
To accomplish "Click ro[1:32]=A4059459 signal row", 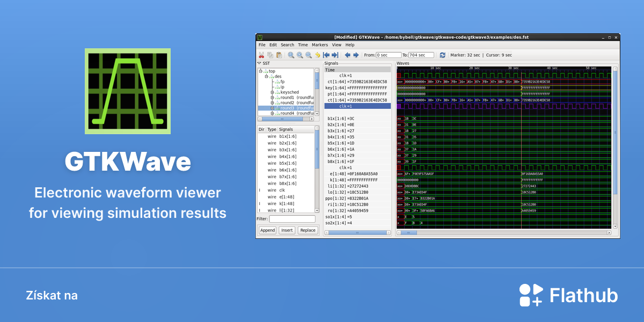I will (x=357, y=211).
